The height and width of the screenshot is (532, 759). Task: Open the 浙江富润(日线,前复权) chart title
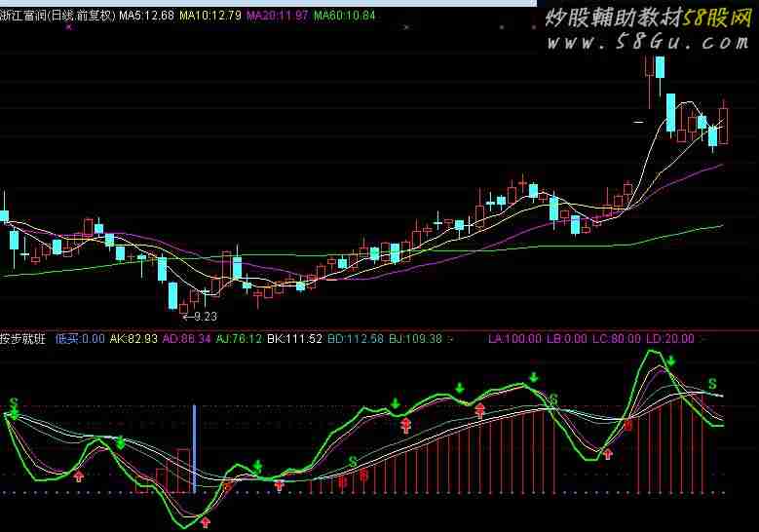57,17
